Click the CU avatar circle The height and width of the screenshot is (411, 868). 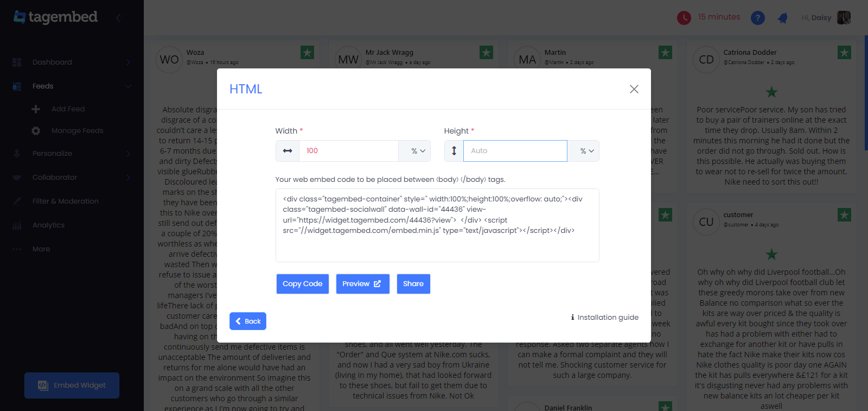(706, 222)
